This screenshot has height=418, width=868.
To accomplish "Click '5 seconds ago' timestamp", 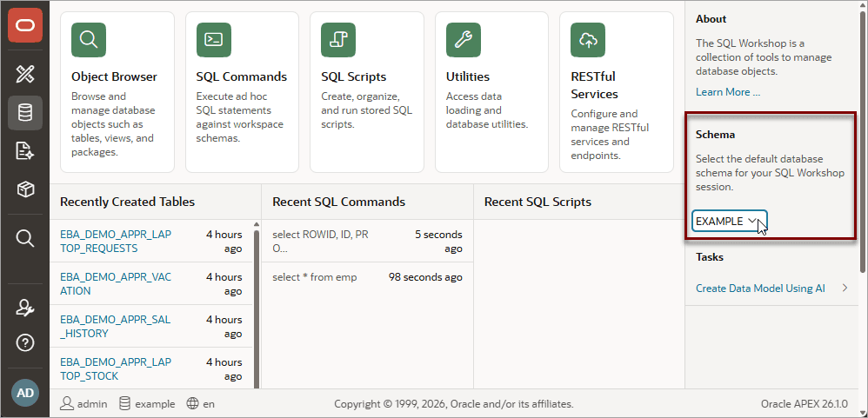I will [438, 242].
